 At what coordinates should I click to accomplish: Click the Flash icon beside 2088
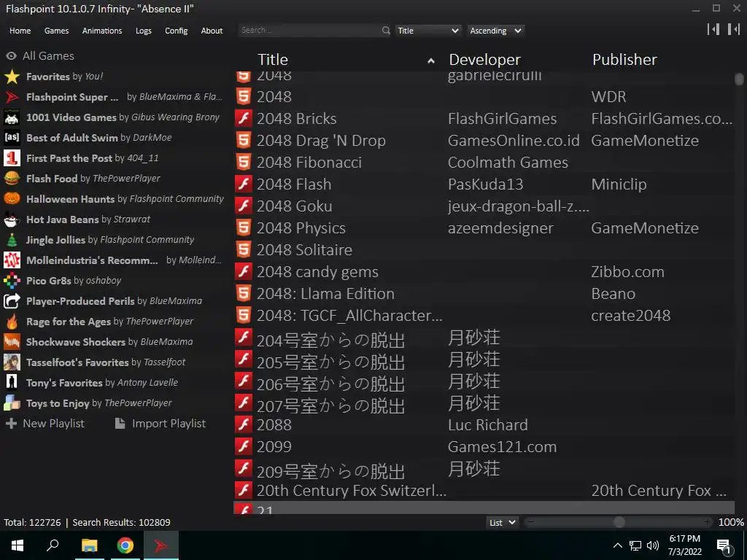[x=244, y=424]
